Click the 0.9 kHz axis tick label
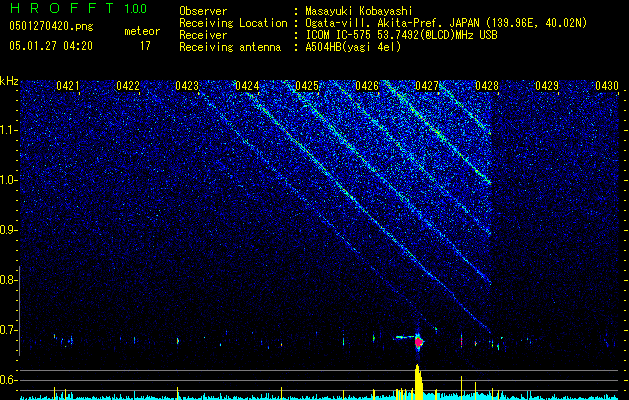The image size is (629, 400). [x=9, y=230]
